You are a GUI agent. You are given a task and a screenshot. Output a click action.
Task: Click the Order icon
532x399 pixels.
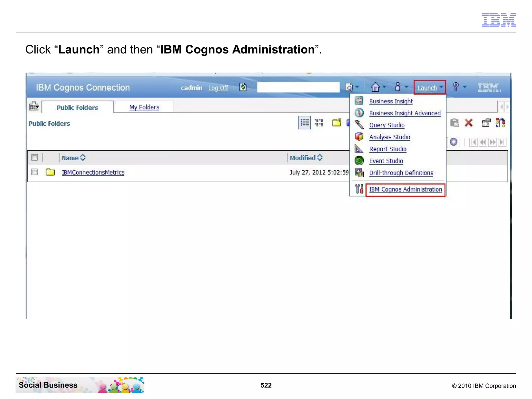click(x=500, y=123)
